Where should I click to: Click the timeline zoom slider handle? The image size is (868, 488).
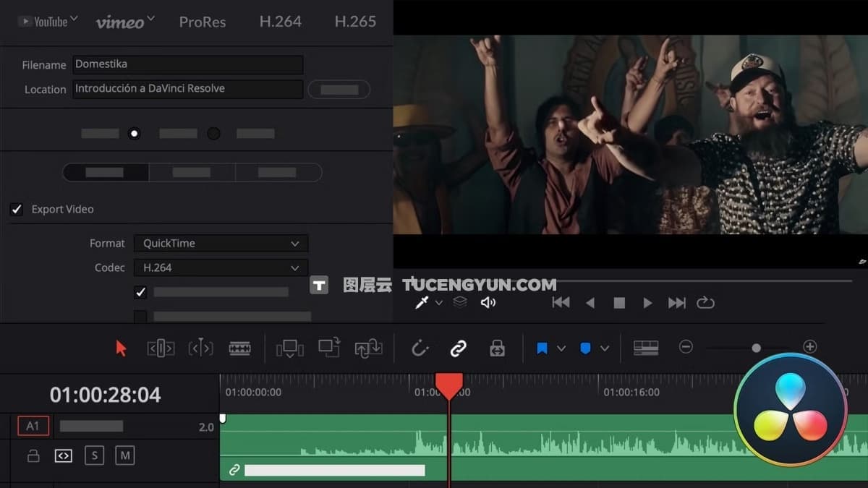tap(756, 348)
